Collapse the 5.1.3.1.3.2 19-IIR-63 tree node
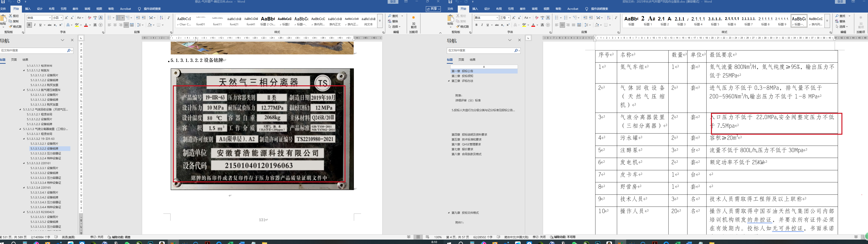The image size is (868, 244). [x=24, y=139]
